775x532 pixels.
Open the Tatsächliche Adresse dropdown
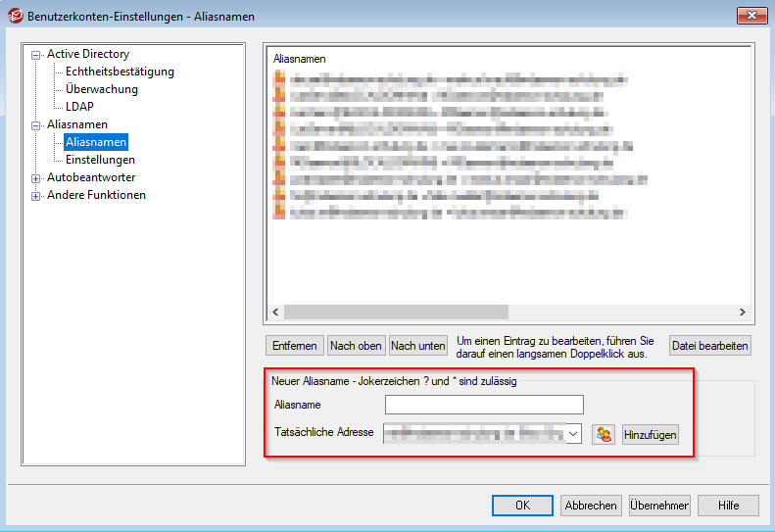click(574, 433)
